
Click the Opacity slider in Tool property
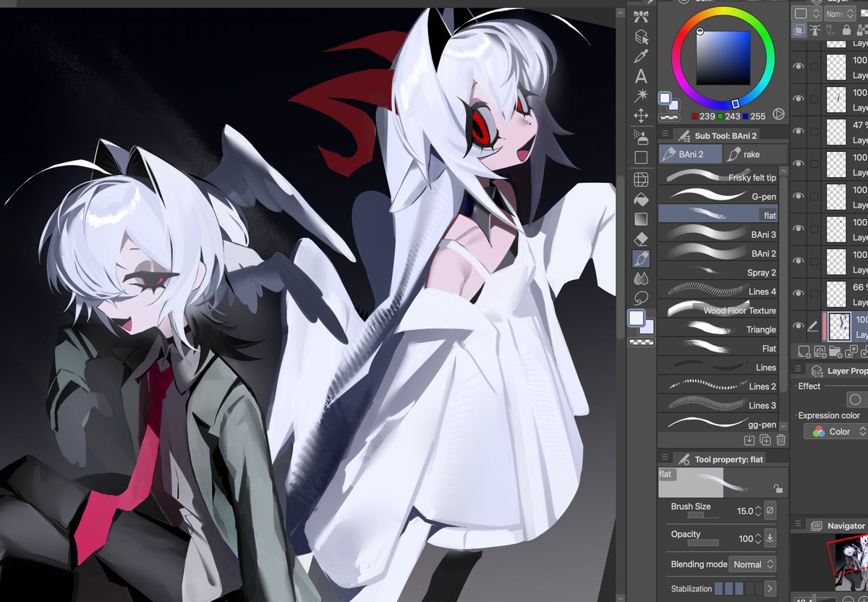click(702, 543)
